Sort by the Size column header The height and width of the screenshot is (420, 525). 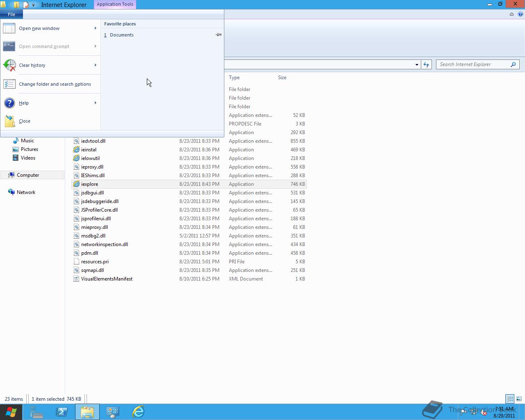click(x=282, y=78)
